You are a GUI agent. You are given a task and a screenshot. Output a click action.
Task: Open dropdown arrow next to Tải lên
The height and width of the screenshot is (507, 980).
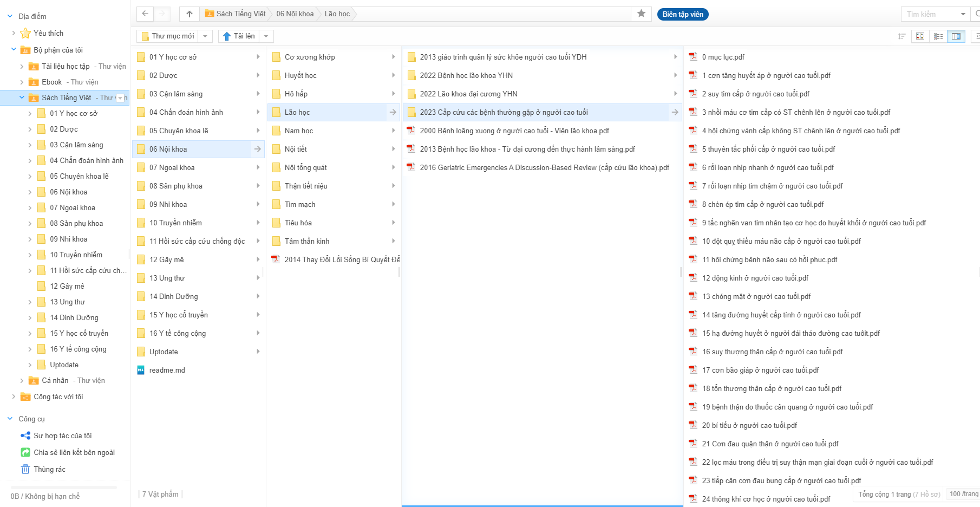(266, 36)
